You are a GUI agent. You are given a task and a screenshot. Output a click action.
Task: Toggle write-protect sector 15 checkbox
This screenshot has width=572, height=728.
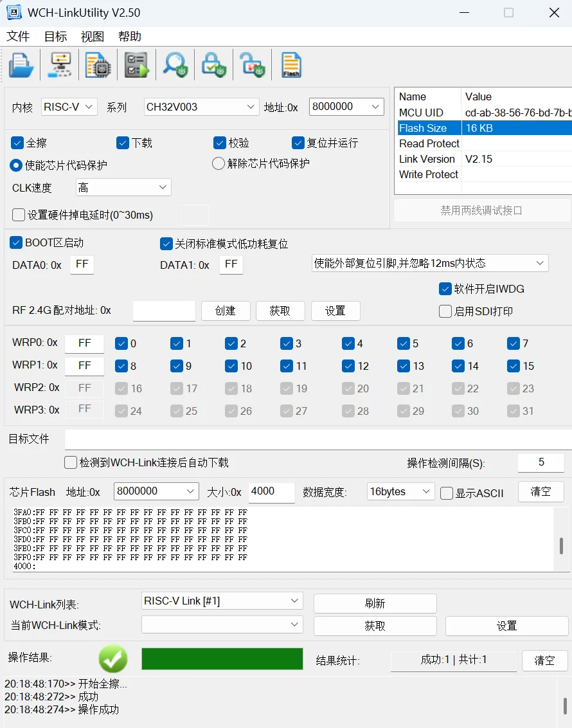(x=513, y=366)
